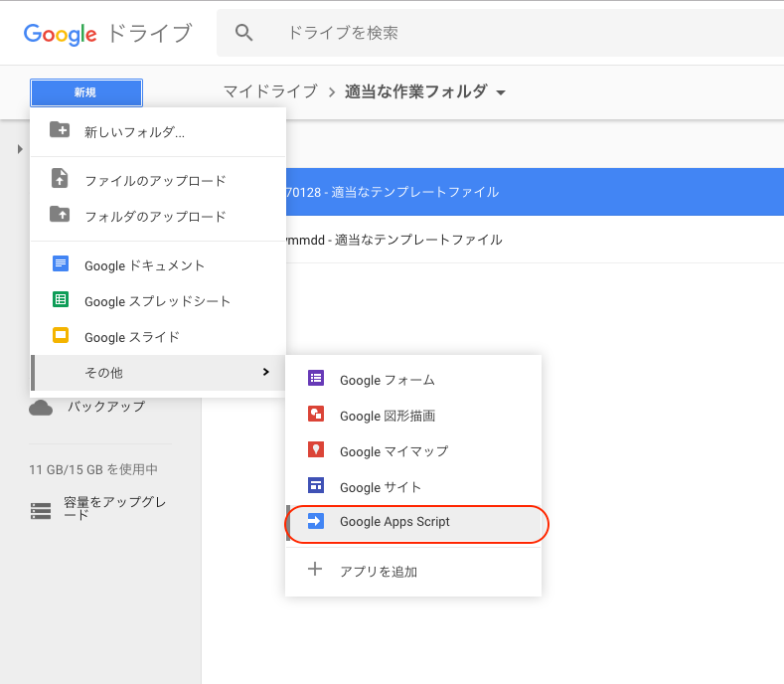Click the file upload icon

[60, 179]
